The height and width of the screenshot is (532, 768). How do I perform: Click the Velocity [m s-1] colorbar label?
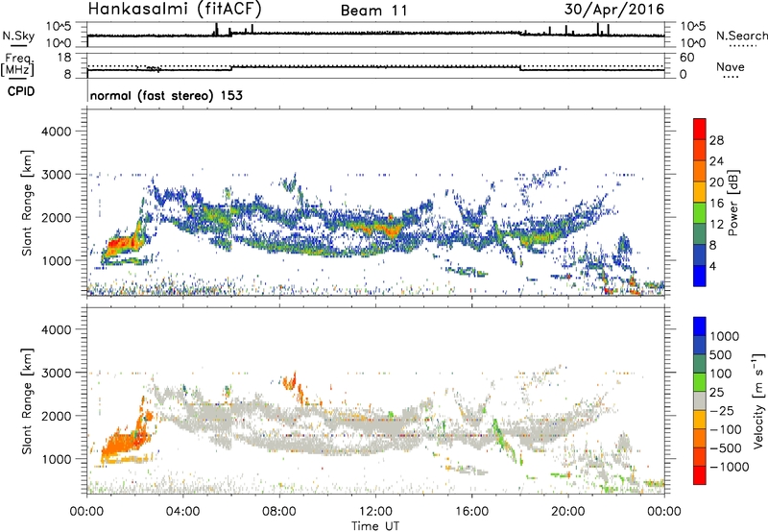pyautogui.click(x=758, y=400)
